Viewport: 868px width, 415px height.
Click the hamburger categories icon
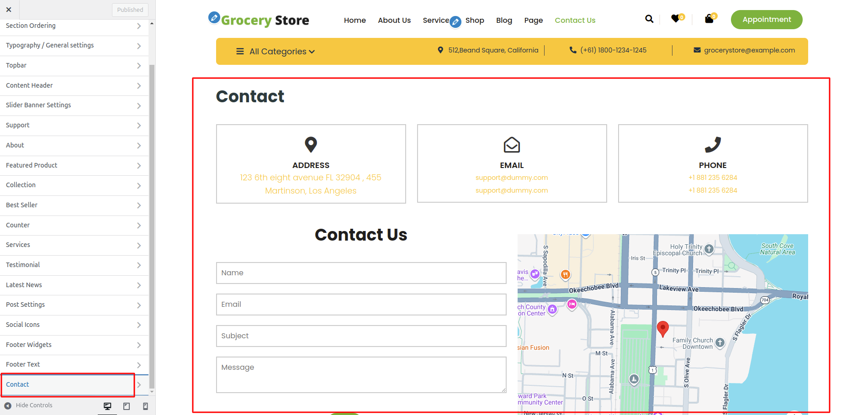coord(240,52)
